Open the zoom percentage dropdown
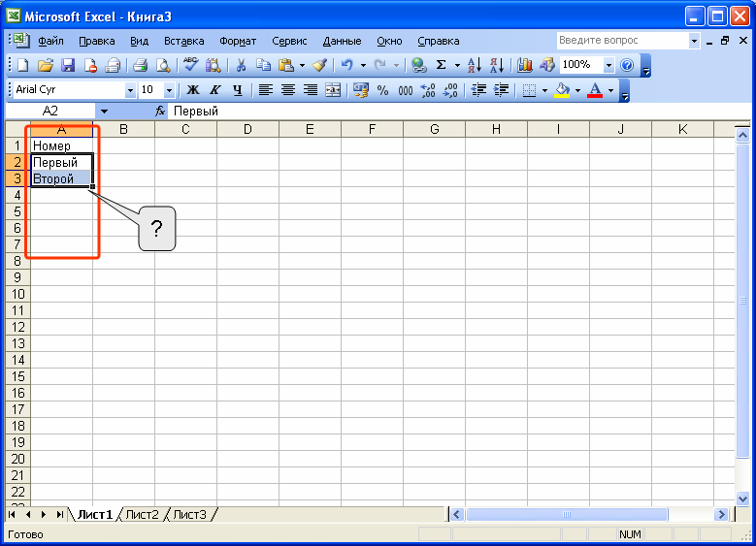This screenshot has width=756, height=546. [608, 65]
